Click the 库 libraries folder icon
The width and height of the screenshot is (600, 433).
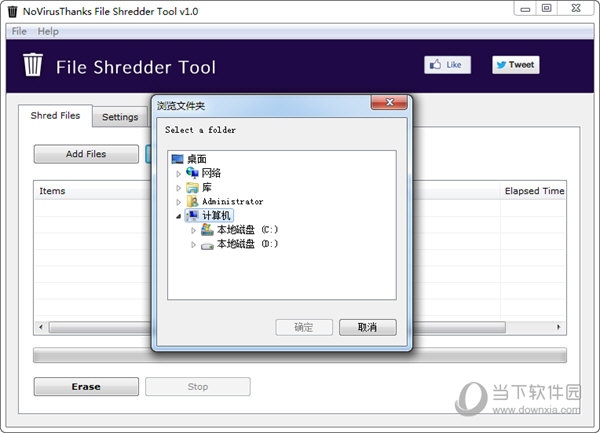pos(193,187)
